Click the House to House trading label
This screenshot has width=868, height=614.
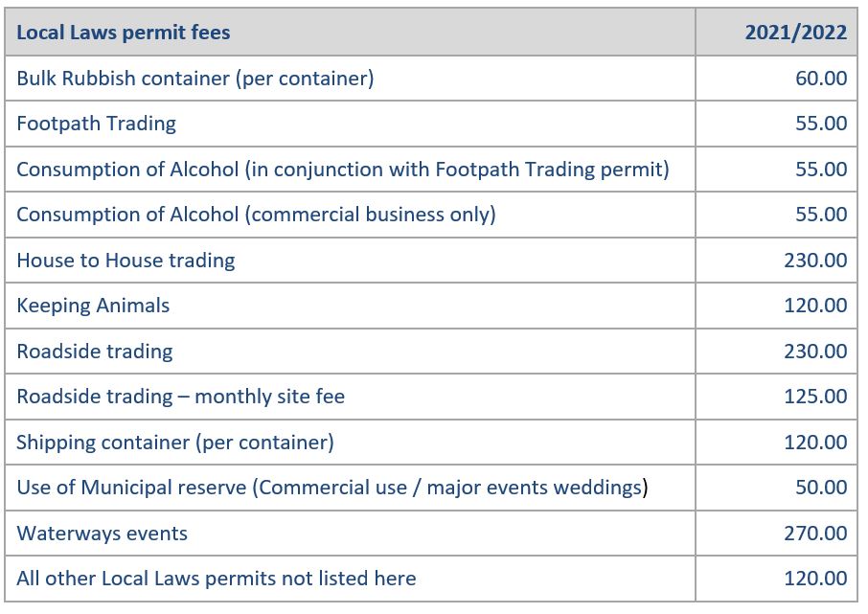coord(126,261)
